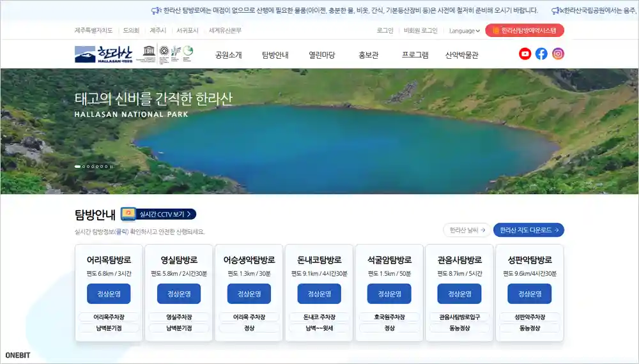Open the 제주시 link
Image resolution: width=639 pixels, height=364 pixels.
158,31
